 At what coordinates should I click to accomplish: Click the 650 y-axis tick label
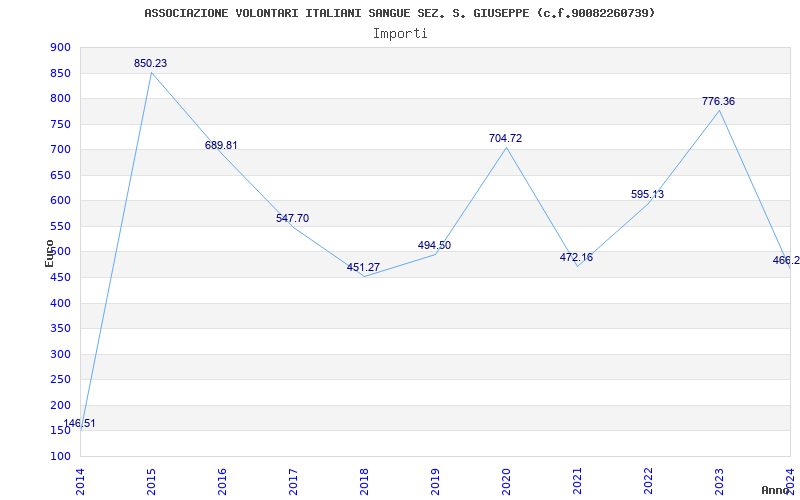pyautogui.click(x=60, y=176)
